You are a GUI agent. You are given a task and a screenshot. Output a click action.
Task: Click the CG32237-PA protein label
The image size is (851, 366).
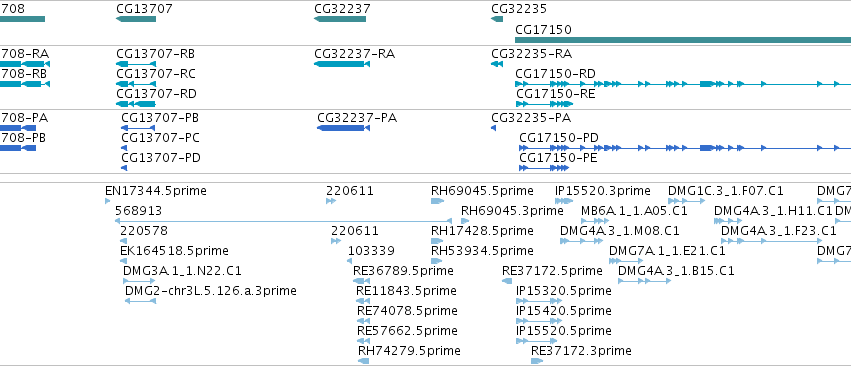pyautogui.click(x=357, y=118)
